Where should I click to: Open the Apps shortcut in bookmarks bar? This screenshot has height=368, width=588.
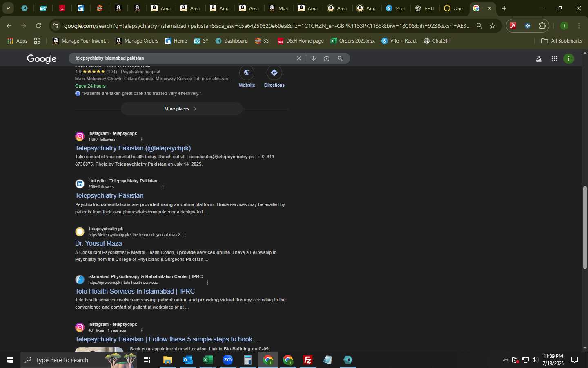coord(18,41)
